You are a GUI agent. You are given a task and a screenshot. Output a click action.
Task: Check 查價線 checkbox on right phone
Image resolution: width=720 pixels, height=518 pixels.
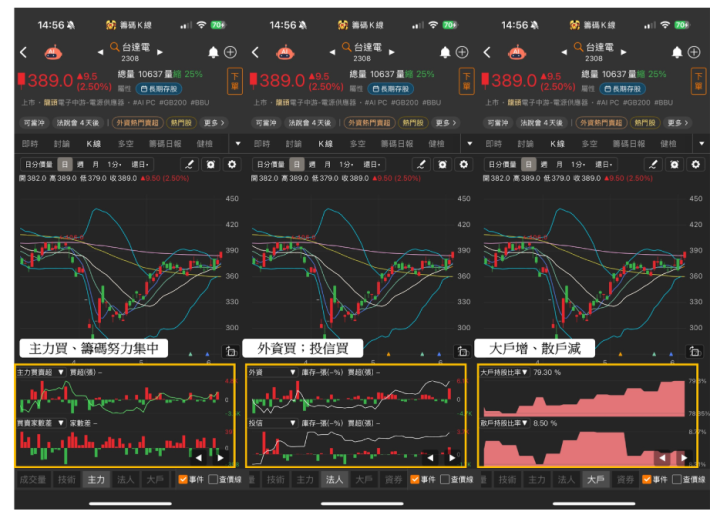(677, 479)
